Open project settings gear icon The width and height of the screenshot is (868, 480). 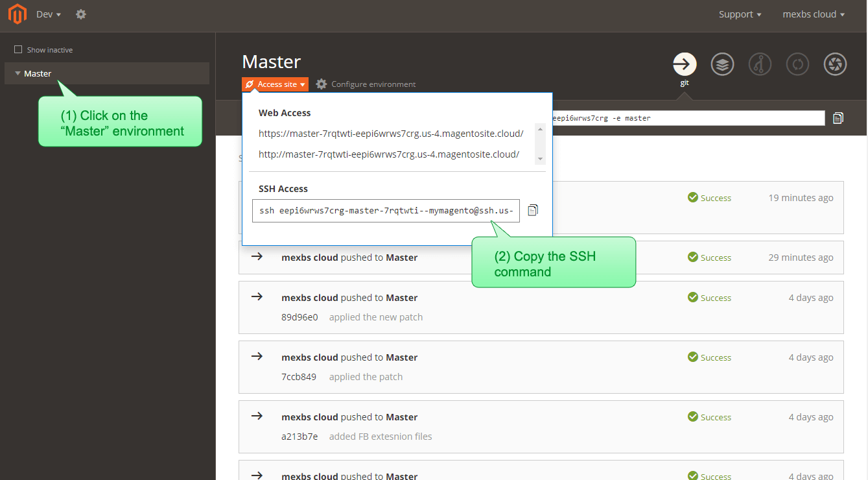[81, 14]
